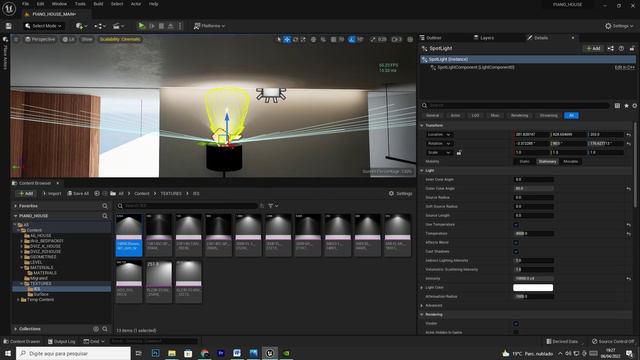This screenshot has width=640, height=360.
Task: Show only favorites star icon in Details
Action: [626, 105]
